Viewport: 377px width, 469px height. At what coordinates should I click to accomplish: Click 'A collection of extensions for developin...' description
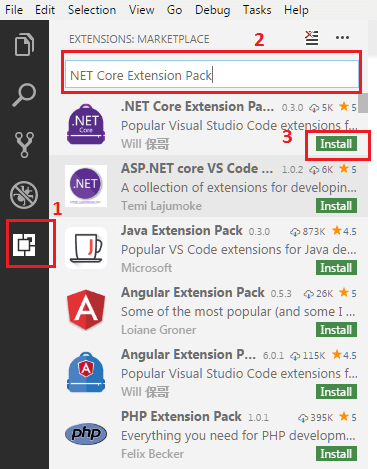pos(239,188)
